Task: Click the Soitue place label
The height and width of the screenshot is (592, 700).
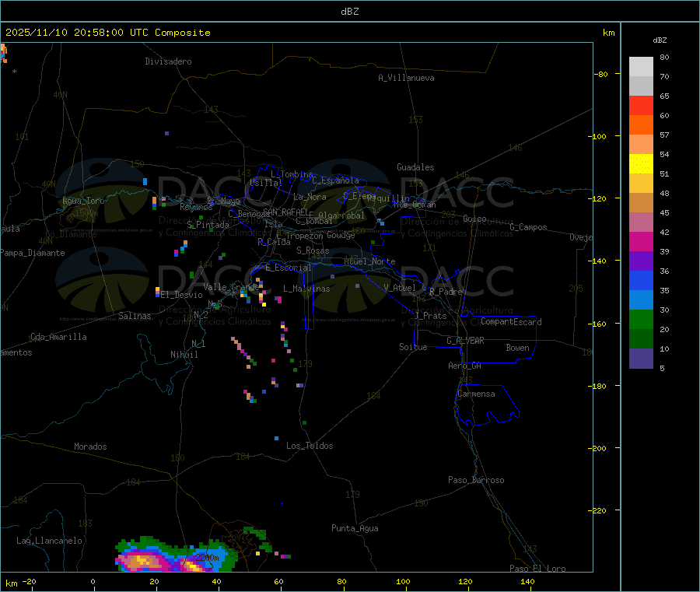Action: click(x=413, y=347)
